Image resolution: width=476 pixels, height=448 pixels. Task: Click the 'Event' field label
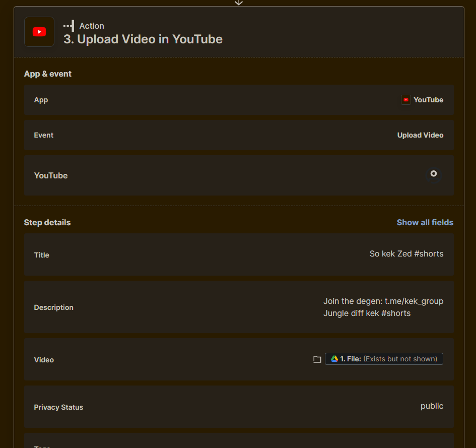tap(44, 135)
